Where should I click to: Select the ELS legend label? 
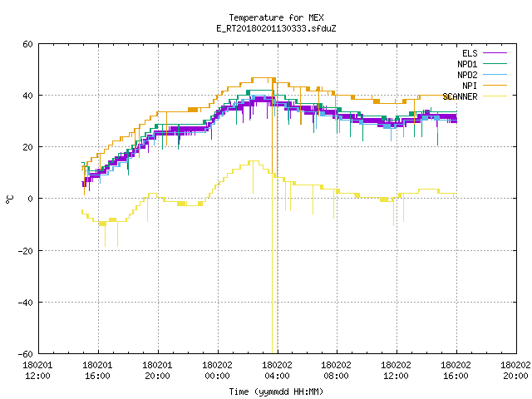[x=470, y=53]
